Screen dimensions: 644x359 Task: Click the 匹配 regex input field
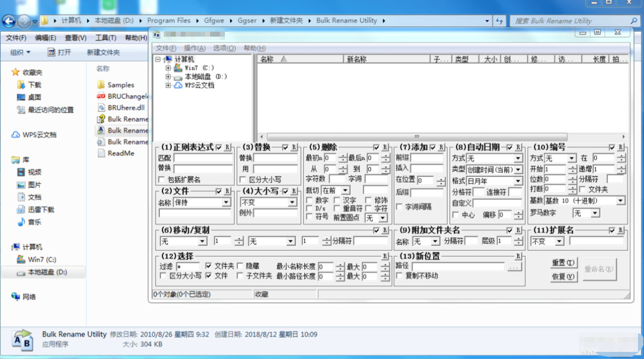click(203, 158)
